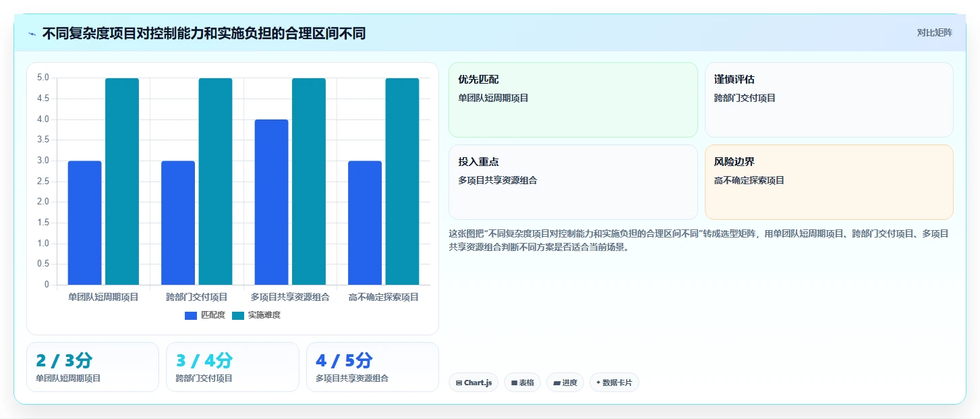Click the icon inside the 进度 tag
This screenshot has height=419, width=980.
[x=556, y=383]
